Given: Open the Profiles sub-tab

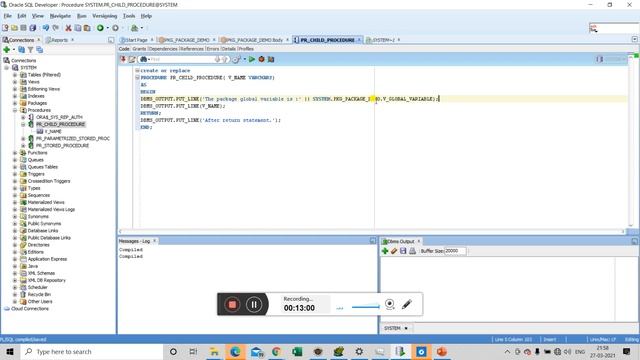Looking at the screenshot, I should tap(246, 49).
